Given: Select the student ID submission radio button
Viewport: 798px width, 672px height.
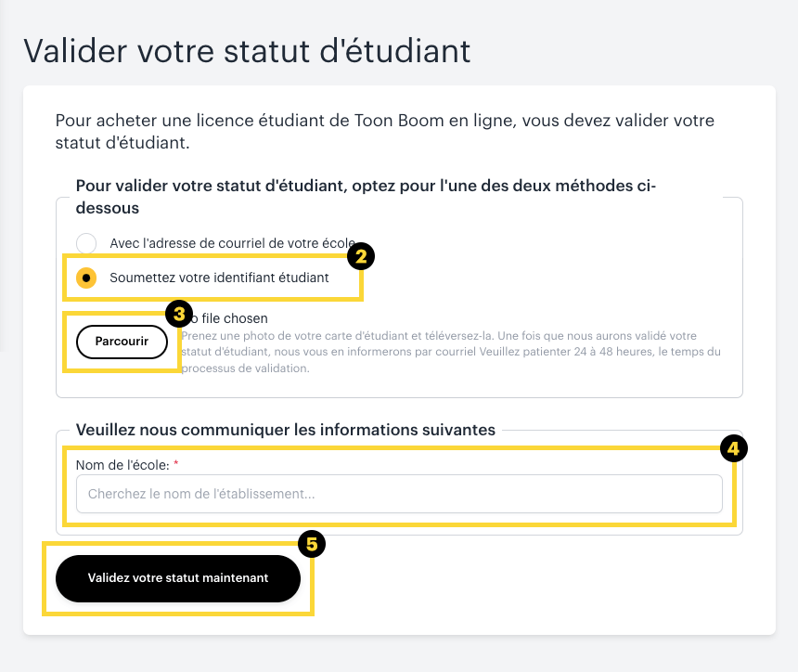Looking at the screenshot, I should click(x=86, y=278).
